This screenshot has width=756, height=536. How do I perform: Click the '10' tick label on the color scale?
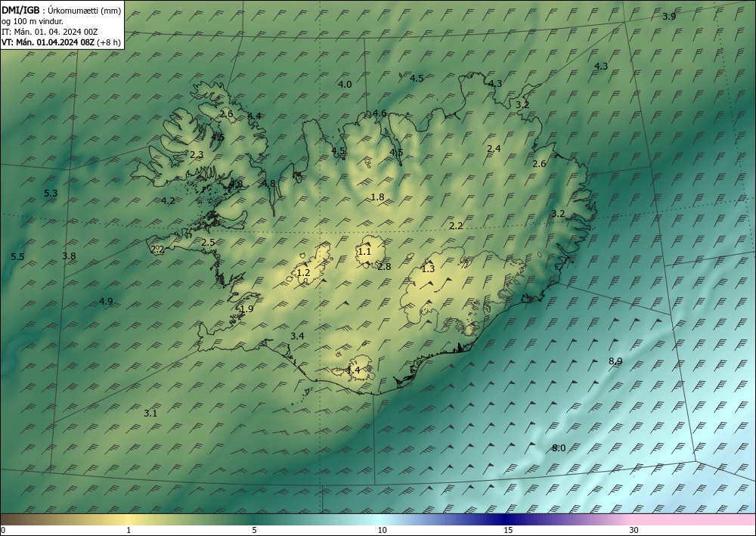click(x=383, y=531)
